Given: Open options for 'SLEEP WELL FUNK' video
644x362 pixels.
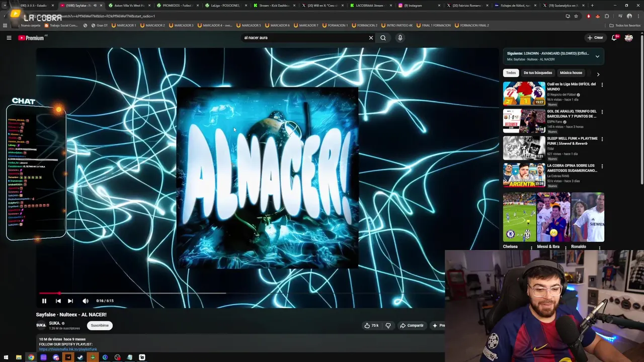Looking at the screenshot, I should [602, 139].
